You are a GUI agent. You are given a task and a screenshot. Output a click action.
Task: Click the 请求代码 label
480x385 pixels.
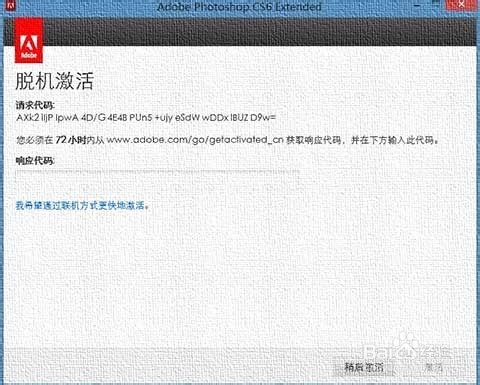35,105
